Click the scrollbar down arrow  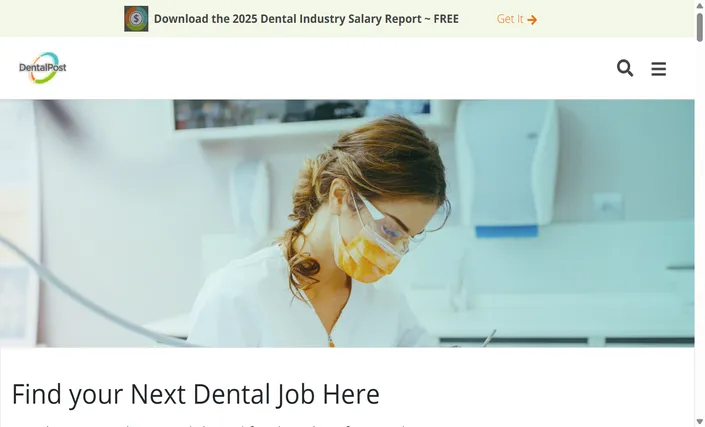point(700,423)
